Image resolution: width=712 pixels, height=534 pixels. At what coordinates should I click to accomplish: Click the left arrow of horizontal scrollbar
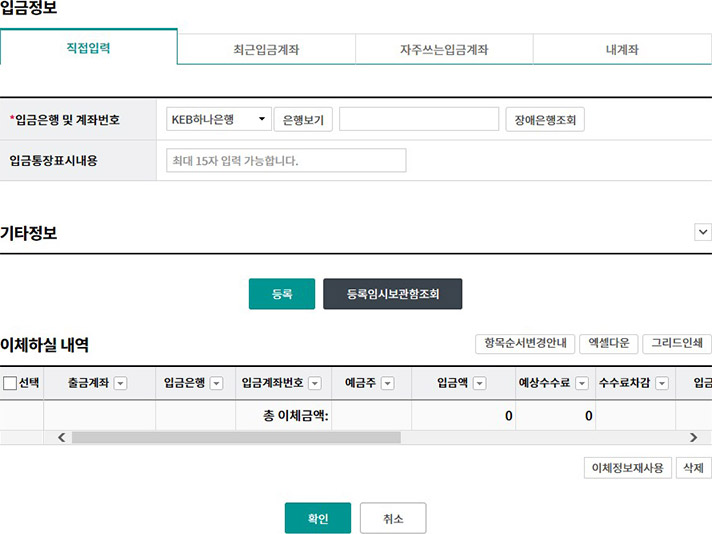pyautogui.click(x=62, y=438)
